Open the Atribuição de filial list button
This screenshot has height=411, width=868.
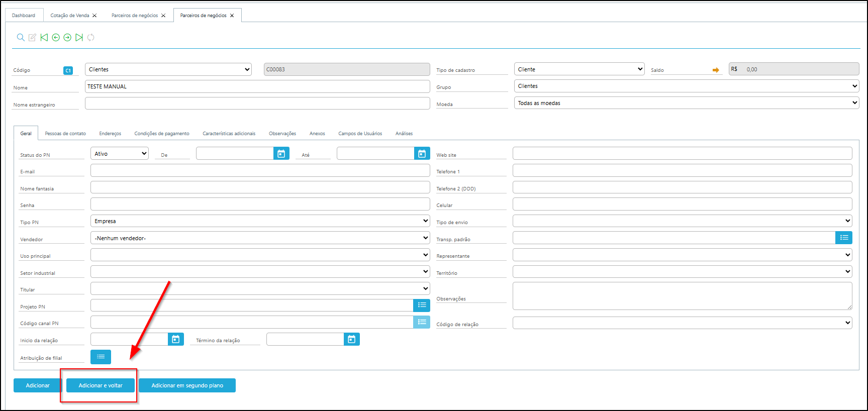pos(101,357)
